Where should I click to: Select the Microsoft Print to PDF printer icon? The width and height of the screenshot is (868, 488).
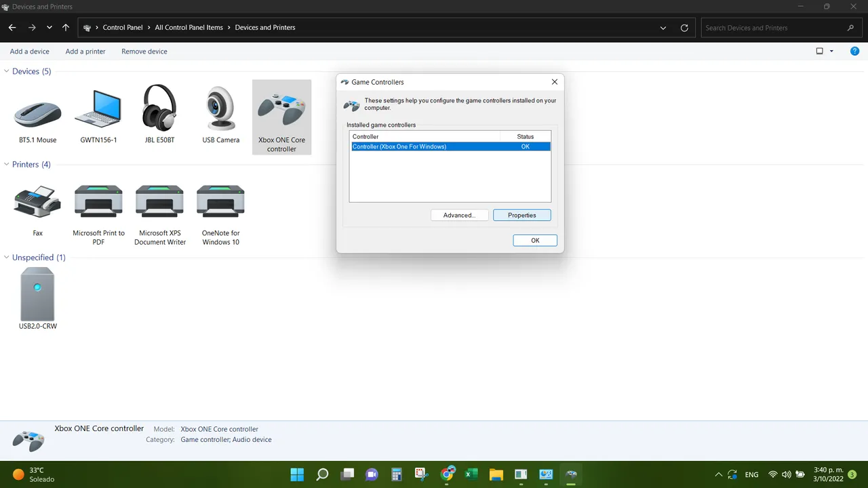pyautogui.click(x=98, y=201)
